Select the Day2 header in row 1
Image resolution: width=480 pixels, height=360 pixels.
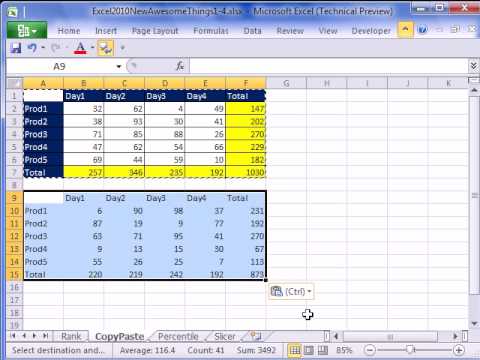coord(124,96)
